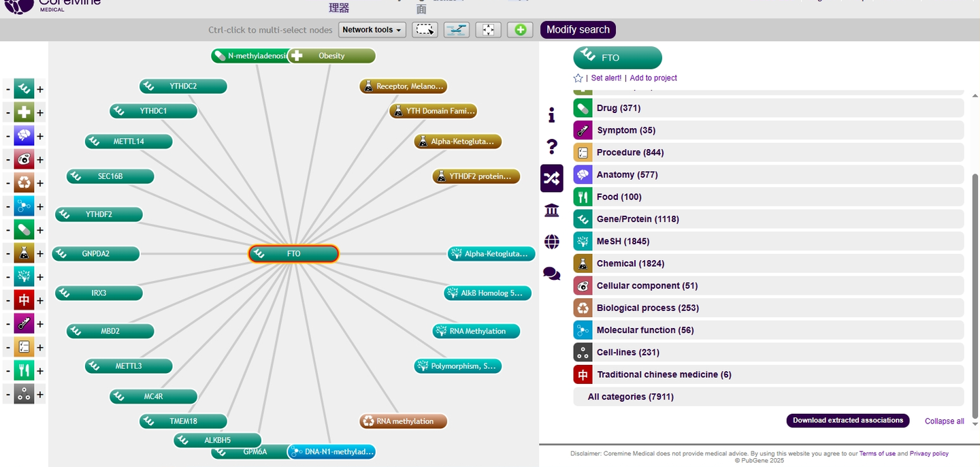Click the globe icon in side strip
Screen dimensions: 980x467
(552, 242)
